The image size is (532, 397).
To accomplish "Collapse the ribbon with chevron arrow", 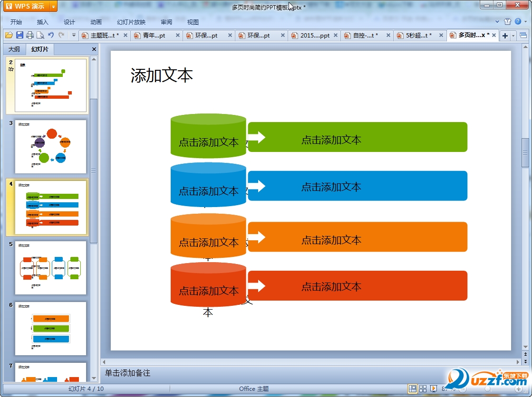I will click(x=497, y=21).
